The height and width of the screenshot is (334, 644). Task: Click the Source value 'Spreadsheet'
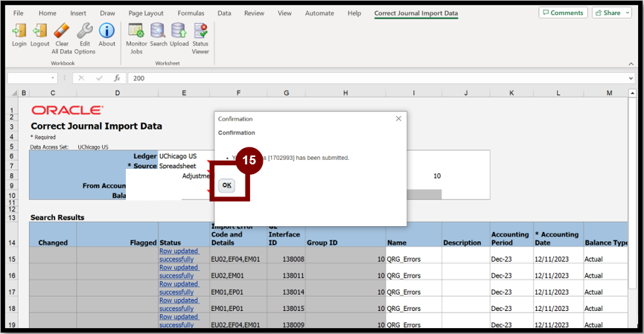pos(177,166)
